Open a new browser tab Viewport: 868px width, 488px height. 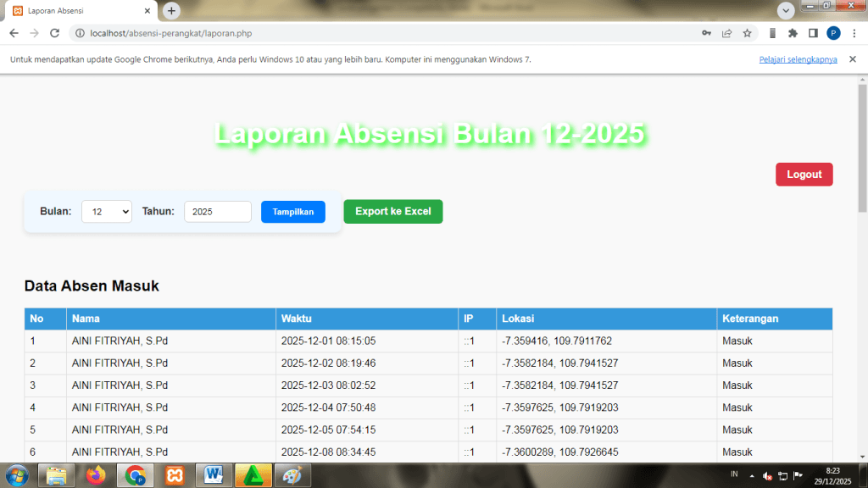point(171,10)
